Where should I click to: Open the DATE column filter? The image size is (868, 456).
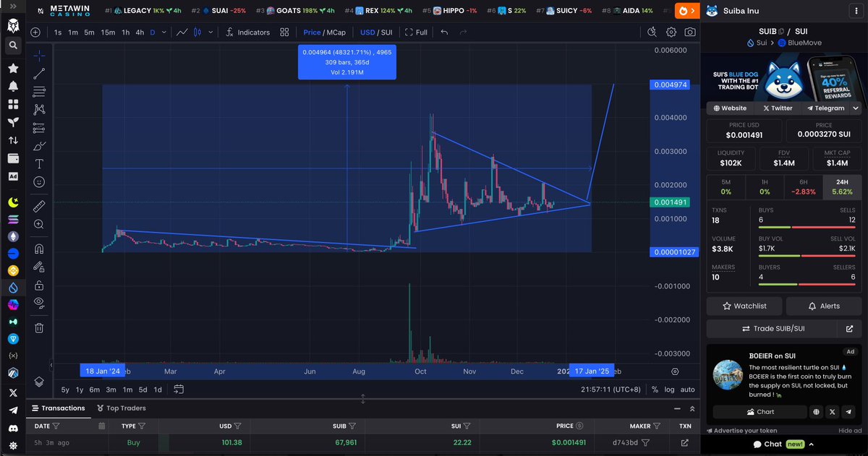pyautogui.click(x=56, y=426)
